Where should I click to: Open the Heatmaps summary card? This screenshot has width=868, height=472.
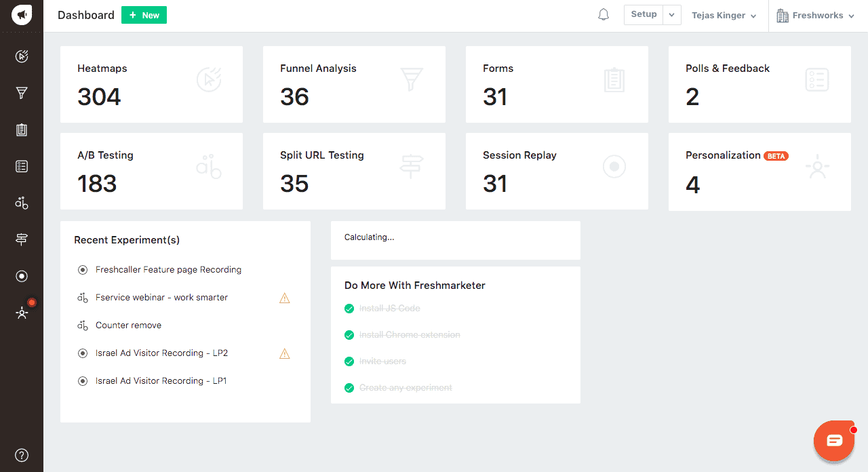(x=151, y=85)
